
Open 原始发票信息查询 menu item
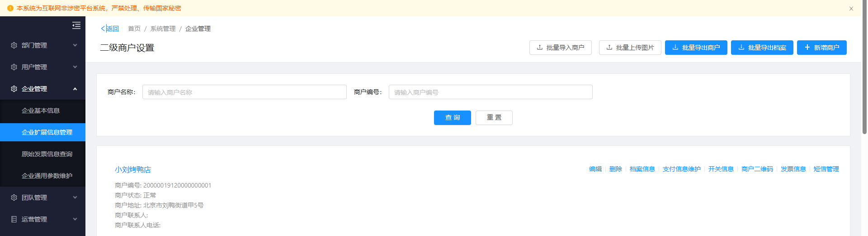[47, 154]
